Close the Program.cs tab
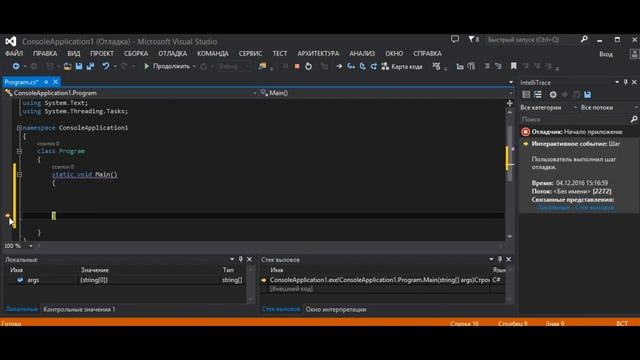The height and width of the screenshot is (360, 640). [56, 82]
